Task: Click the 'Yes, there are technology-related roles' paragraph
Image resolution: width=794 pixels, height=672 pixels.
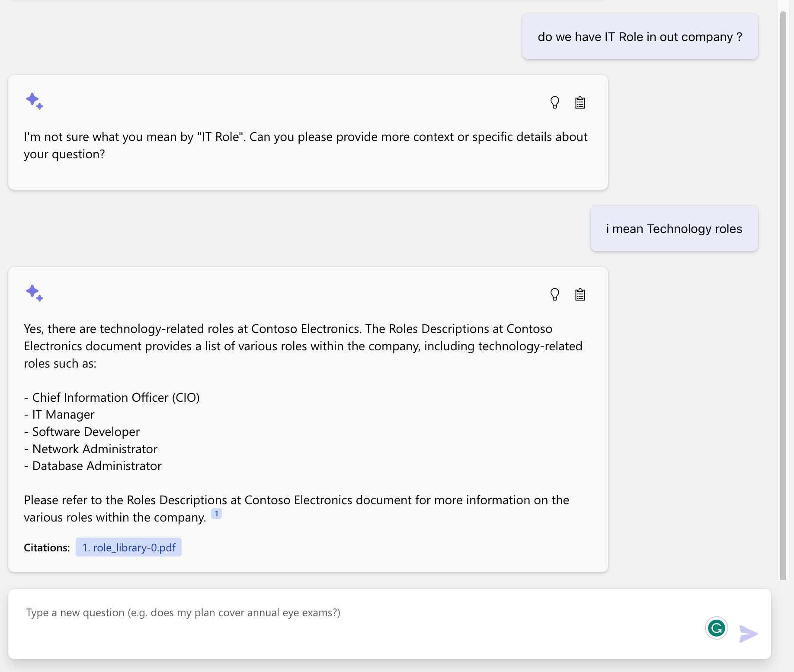Action: click(303, 346)
